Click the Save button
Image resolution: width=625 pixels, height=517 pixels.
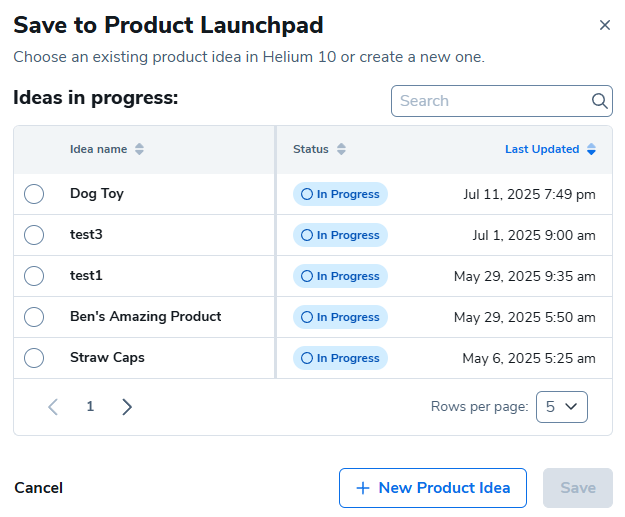tap(577, 488)
